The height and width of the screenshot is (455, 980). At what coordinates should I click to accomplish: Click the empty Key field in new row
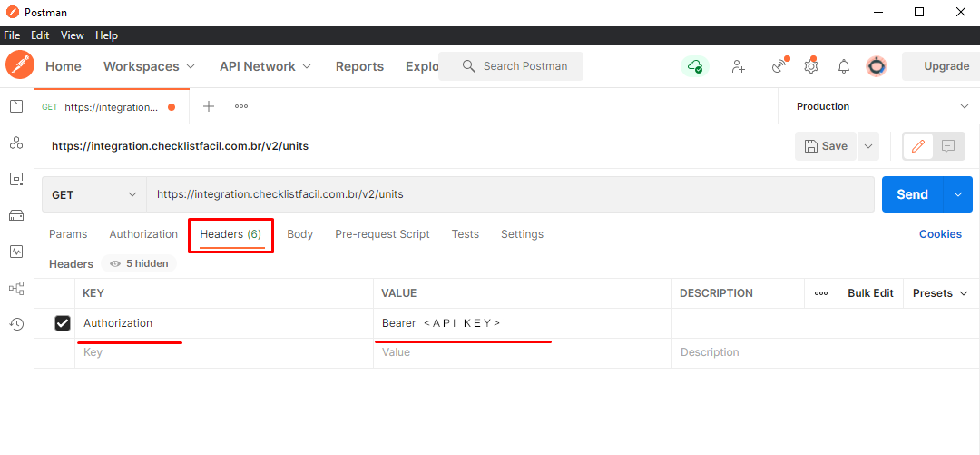click(224, 352)
